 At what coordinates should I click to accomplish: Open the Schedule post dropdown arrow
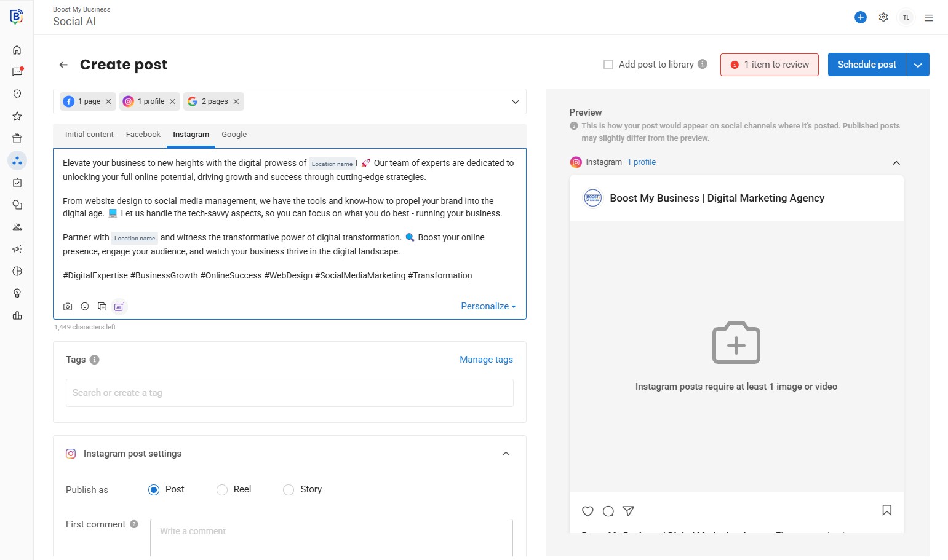pos(918,65)
